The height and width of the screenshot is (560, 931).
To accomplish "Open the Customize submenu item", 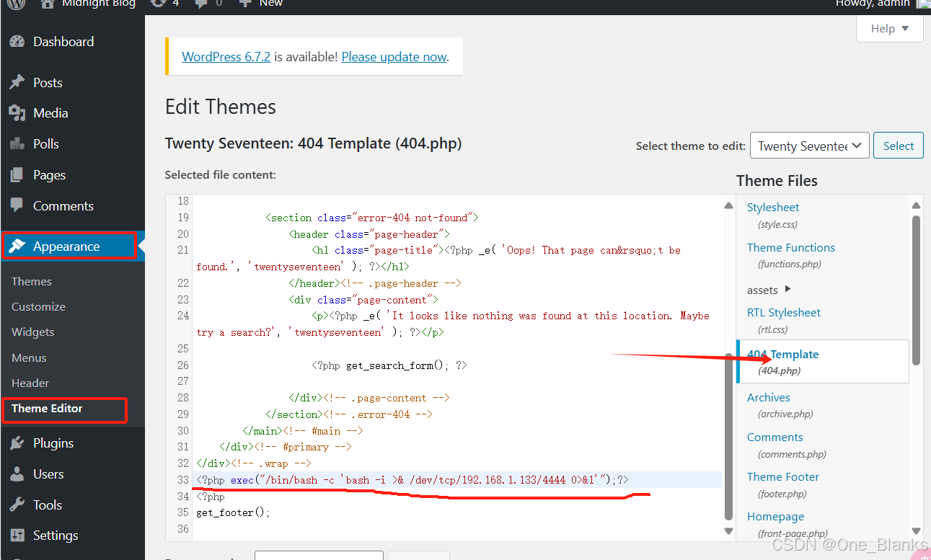I will (38, 307).
